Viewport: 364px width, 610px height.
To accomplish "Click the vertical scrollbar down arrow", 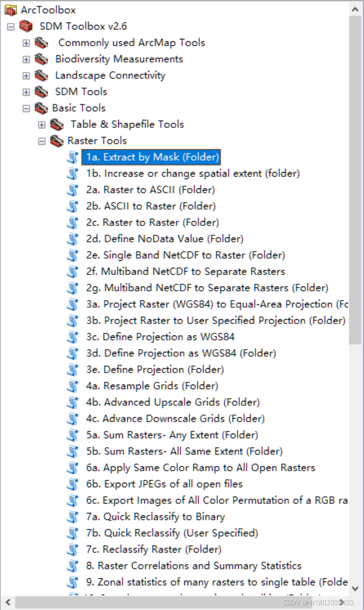I will click(355, 589).
